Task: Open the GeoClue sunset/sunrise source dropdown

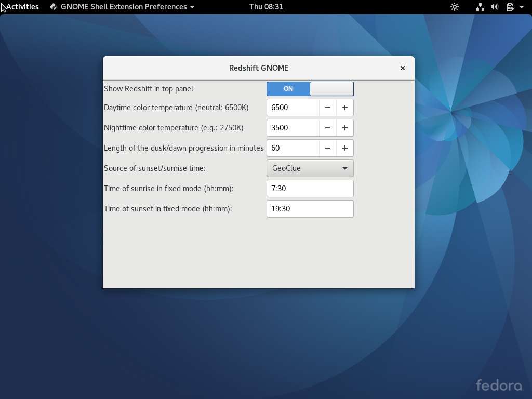Action: [310, 168]
